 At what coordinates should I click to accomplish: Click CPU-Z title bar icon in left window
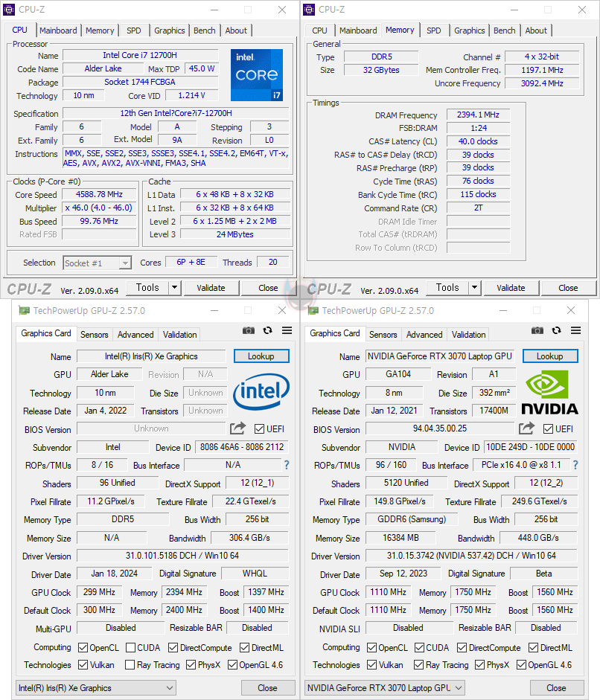pyautogui.click(x=9, y=10)
